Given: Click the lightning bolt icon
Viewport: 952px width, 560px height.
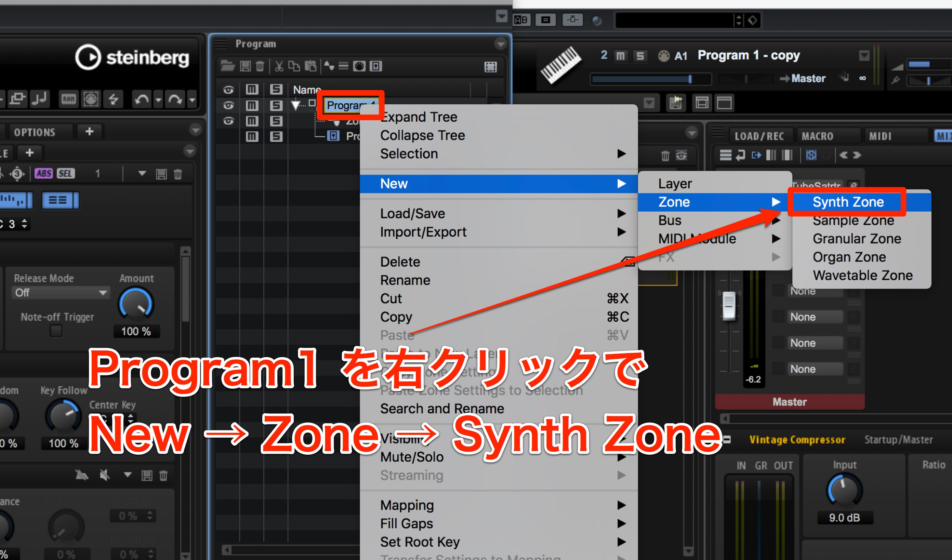Looking at the screenshot, I should (x=113, y=99).
